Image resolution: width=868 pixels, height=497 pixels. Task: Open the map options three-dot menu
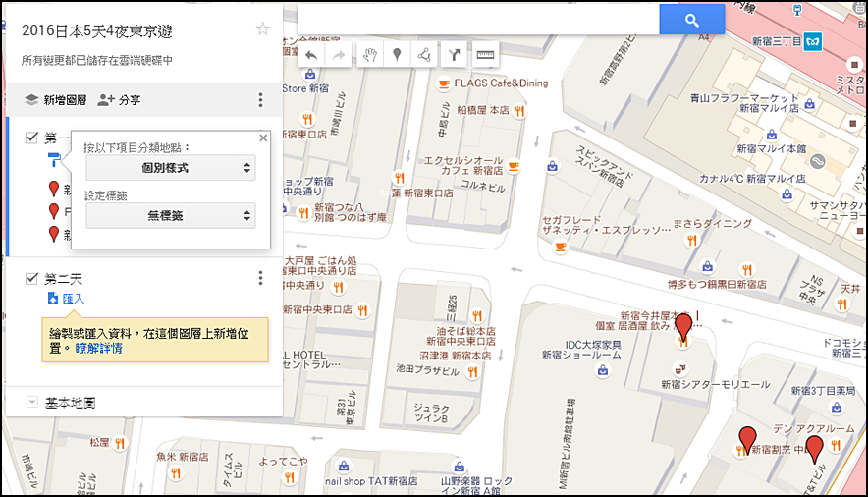[261, 99]
